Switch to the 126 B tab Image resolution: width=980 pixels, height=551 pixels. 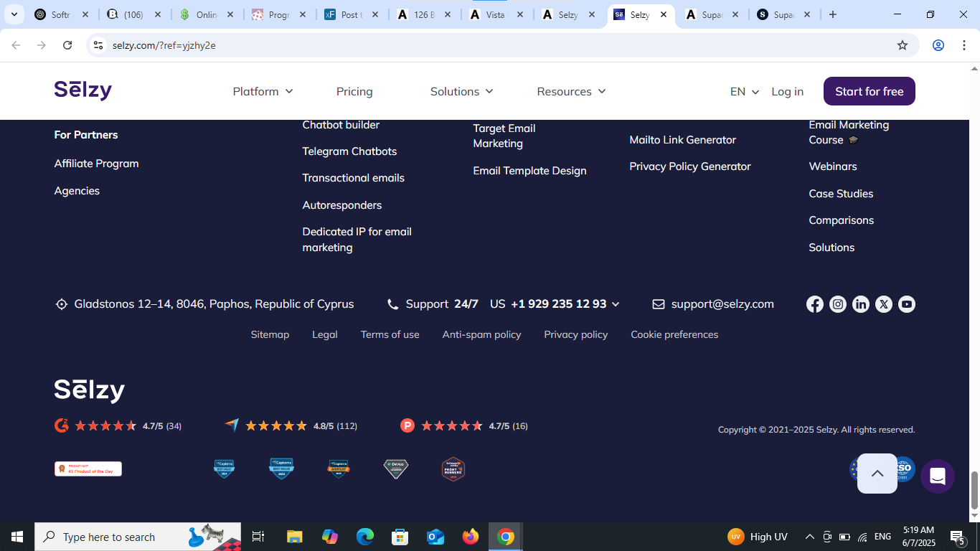424,14
